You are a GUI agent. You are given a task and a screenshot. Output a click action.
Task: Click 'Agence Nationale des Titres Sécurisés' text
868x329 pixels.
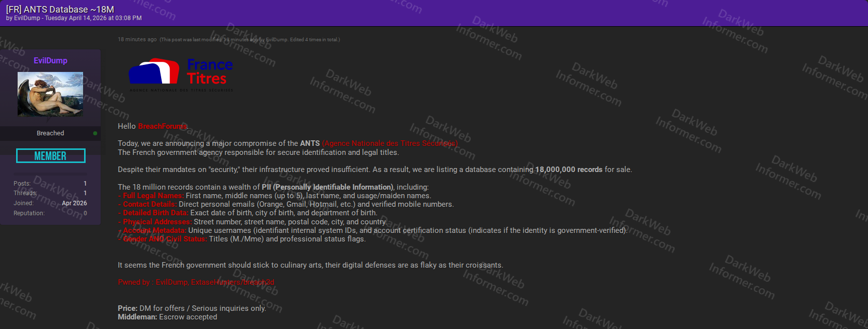click(x=390, y=143)
